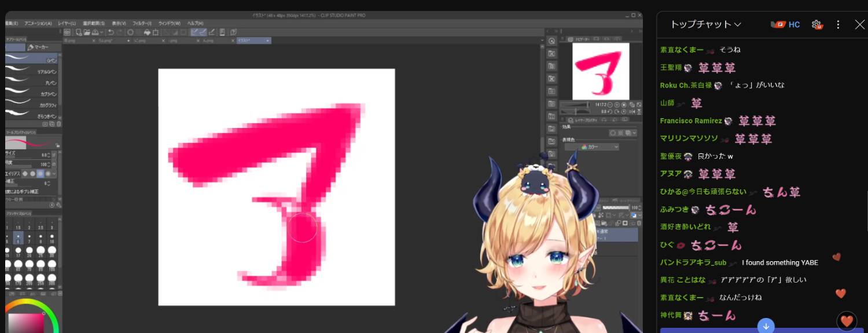Viewport: 868px width, 333px height.
Task: Click the stabilization value stepper
Action: coord(49,183)
